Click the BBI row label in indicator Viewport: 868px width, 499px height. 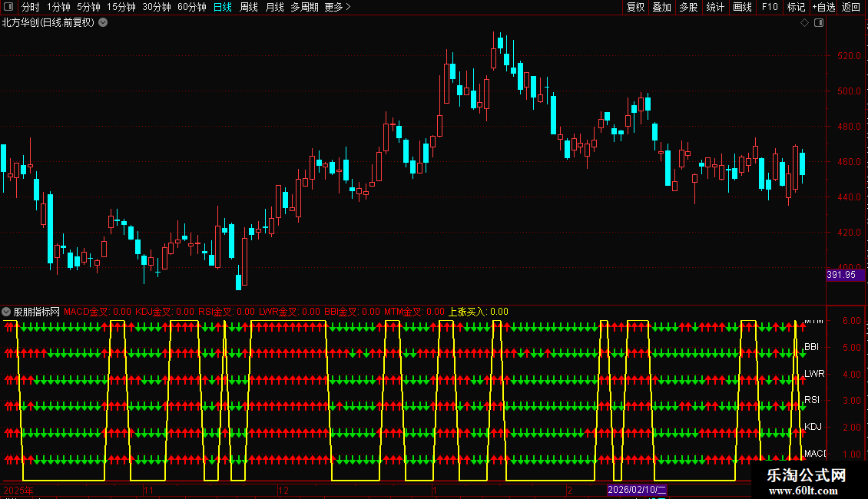(x=811, y=347)
